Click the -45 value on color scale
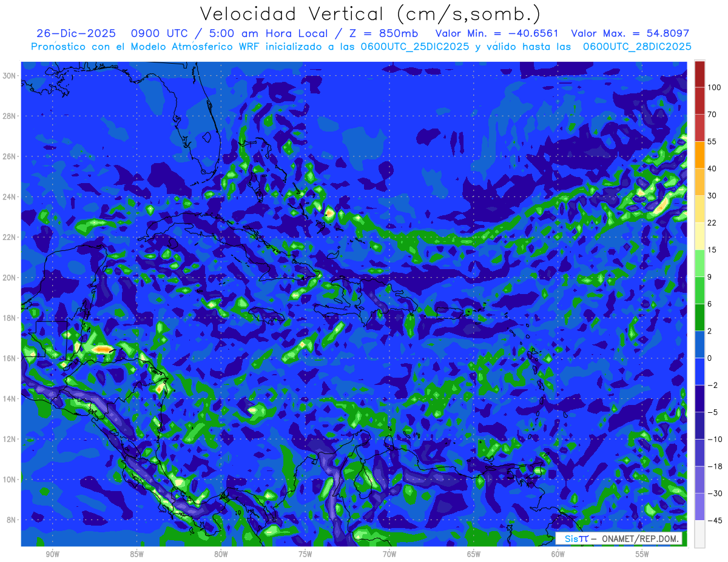Image resolution: width=728 pixels, height=562 pixels. (714, 521)
